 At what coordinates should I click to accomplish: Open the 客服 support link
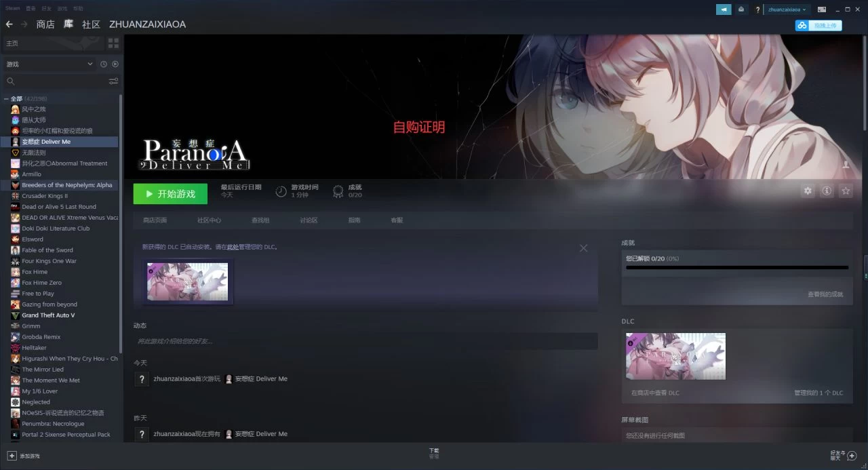coord(397,220)
